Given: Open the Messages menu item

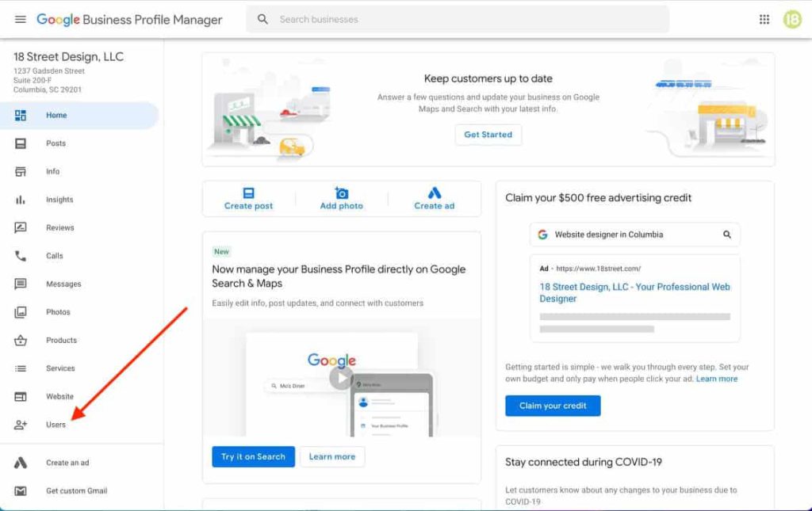Looking at the screenshot, I should 79,284.
